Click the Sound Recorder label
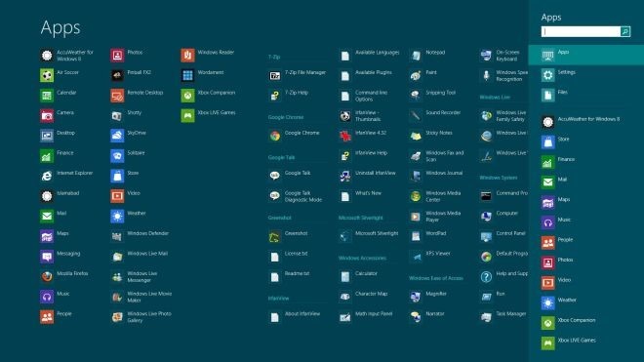This screenshot has height=362, width=644. click(x=443, y=112)
